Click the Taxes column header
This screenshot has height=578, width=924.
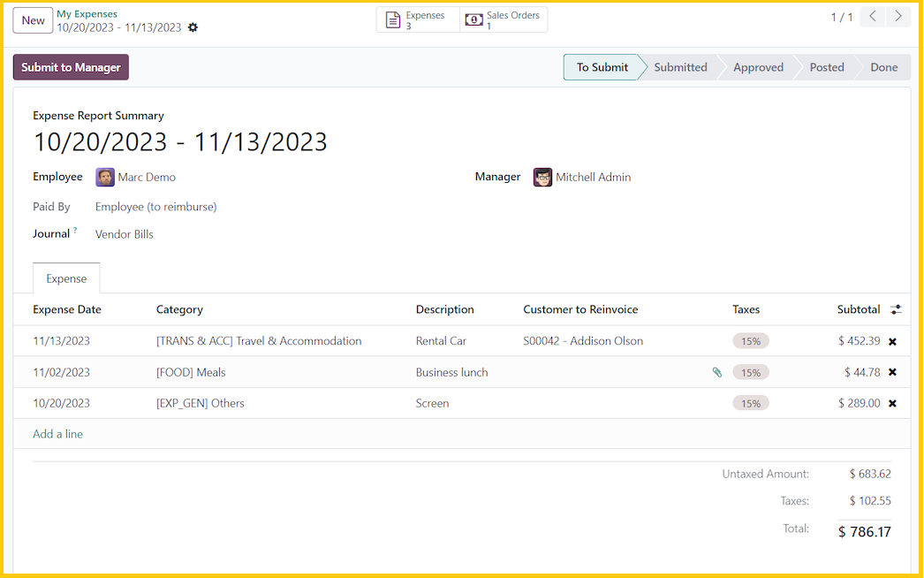coord(746,309)
